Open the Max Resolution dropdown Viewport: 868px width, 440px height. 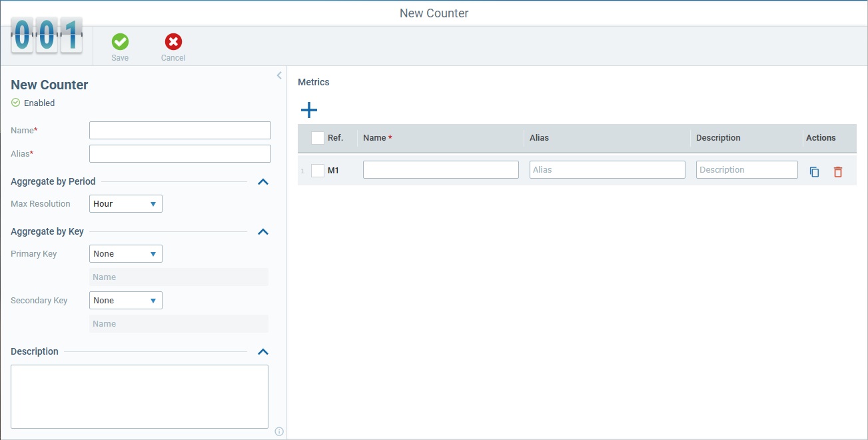click(x=125, y=203)
